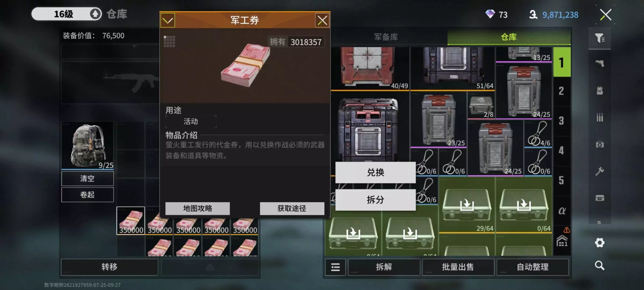This screenshot has width=644, height=290.
Task: Toggle the grid view icon in item panel
Action: 169,41
